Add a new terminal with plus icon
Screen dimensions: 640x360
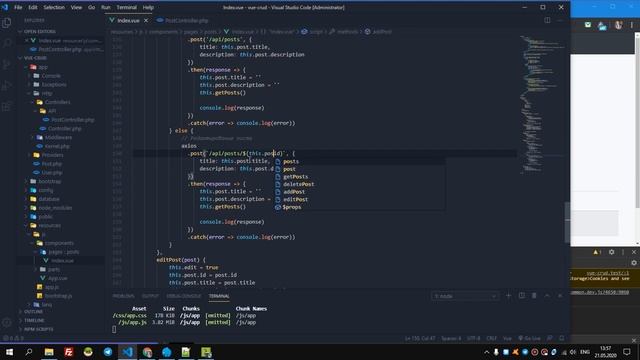(x=509, y=296)
